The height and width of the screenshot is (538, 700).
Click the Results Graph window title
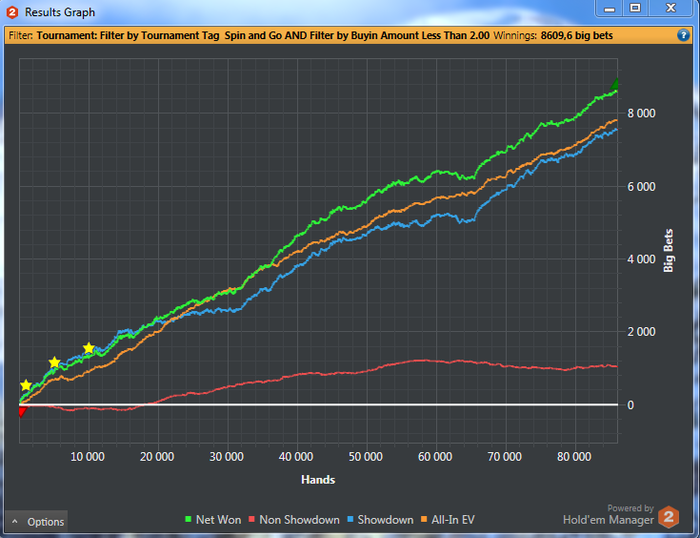click(60, 12)
